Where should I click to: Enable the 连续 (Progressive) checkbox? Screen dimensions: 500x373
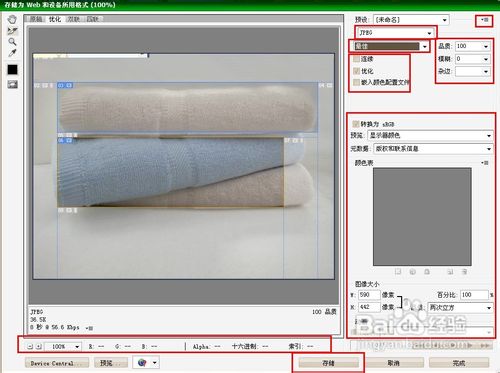click(356, 59)
